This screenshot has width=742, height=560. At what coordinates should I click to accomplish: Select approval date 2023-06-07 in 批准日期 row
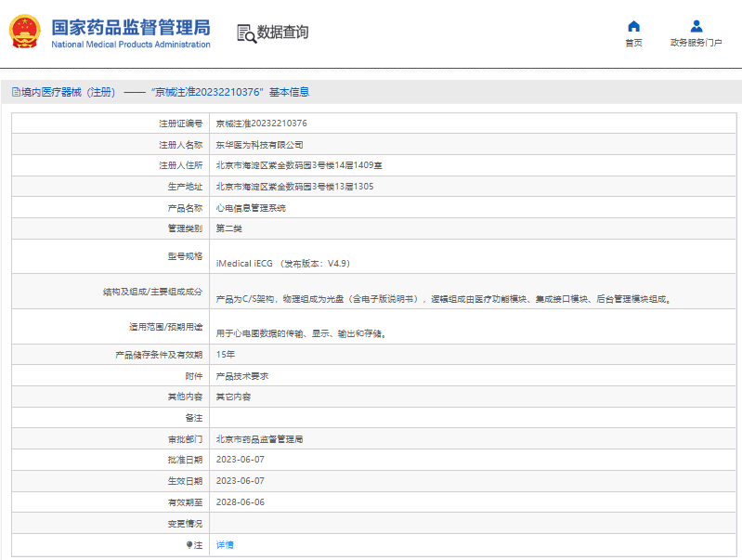pyautogui.click(x=241, y=460)
